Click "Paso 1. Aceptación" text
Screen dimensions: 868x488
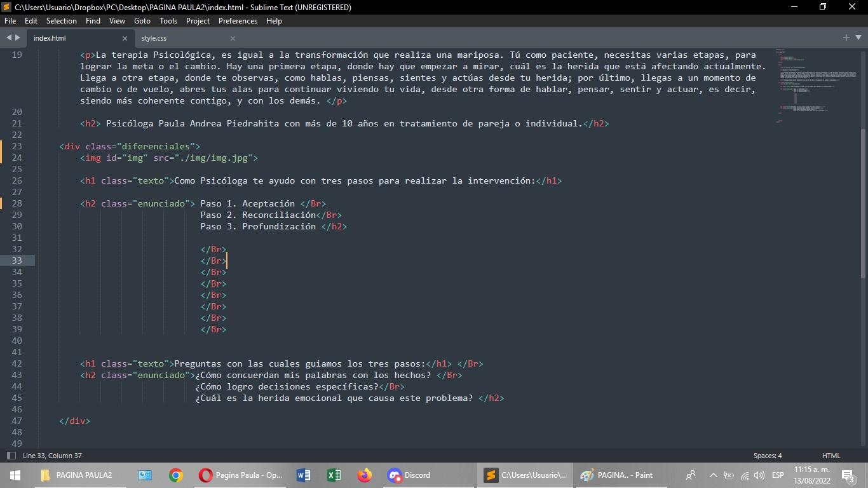(x=247, y=203)
